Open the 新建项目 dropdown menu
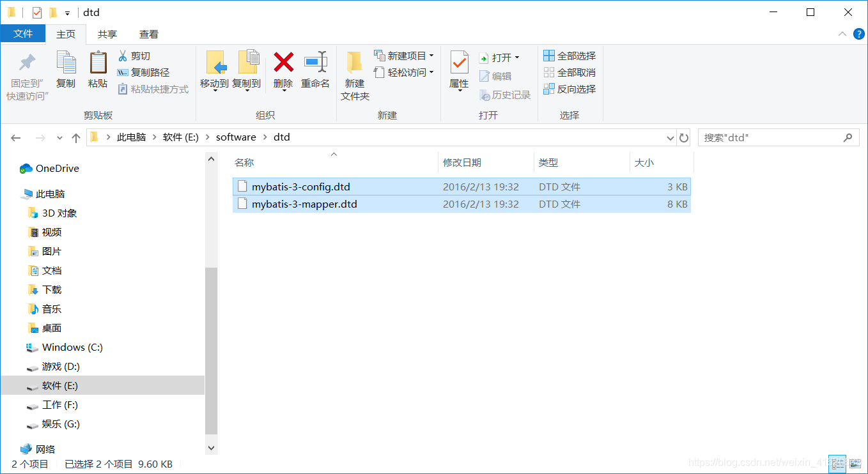 [x=430, y=56]
